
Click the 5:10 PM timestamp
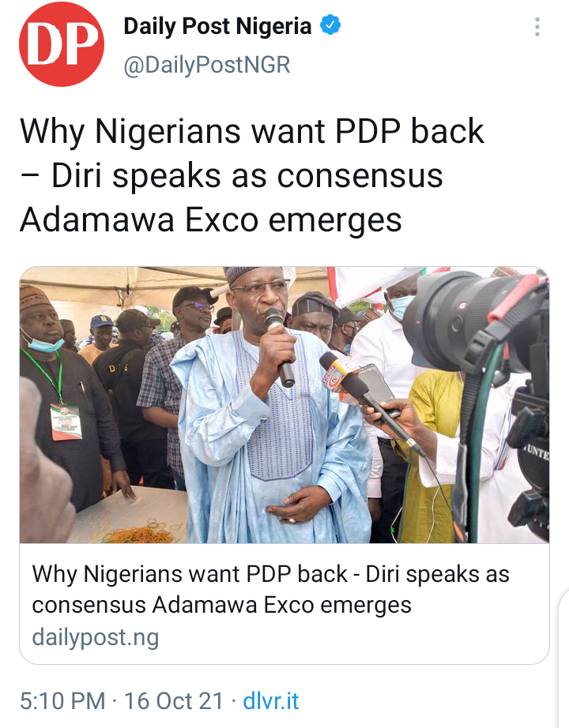62,700
